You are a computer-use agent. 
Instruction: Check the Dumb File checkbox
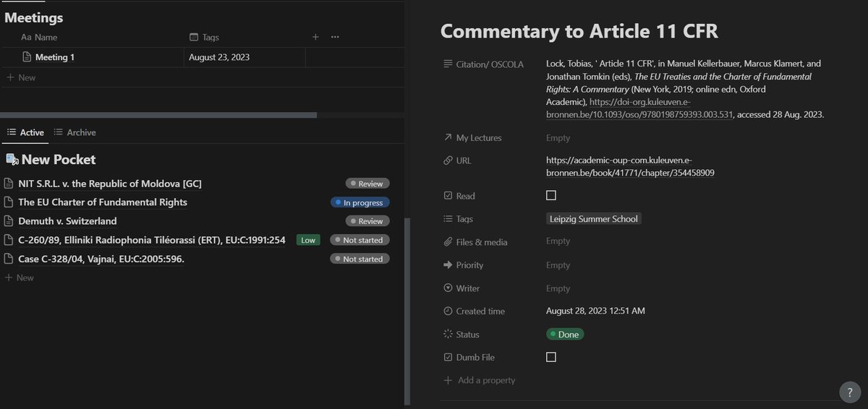551,357
